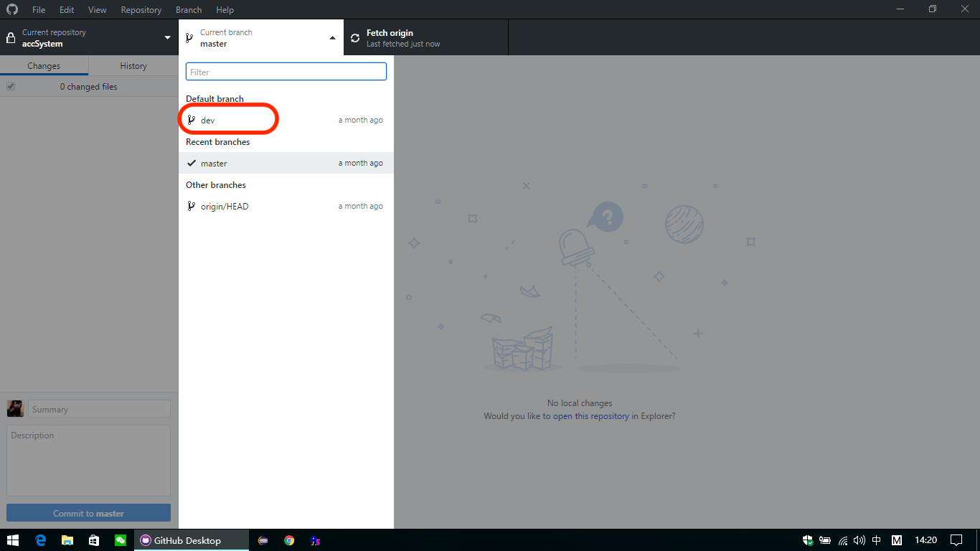Click 'a month ago' next to dev

tap(361, 120)
